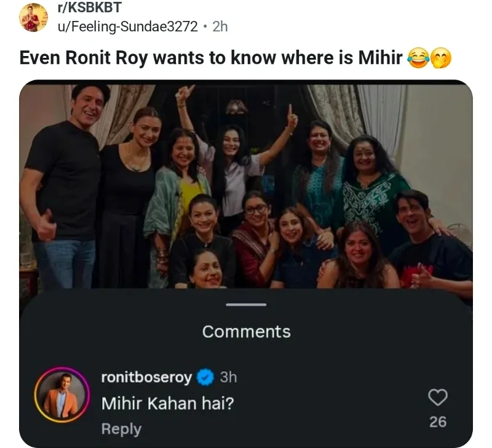This screenshot has height=448, width=492.
Task: Open user profile u/Feeling-Sundae3272
Action: pyautogui.click(x=128, y=26)
